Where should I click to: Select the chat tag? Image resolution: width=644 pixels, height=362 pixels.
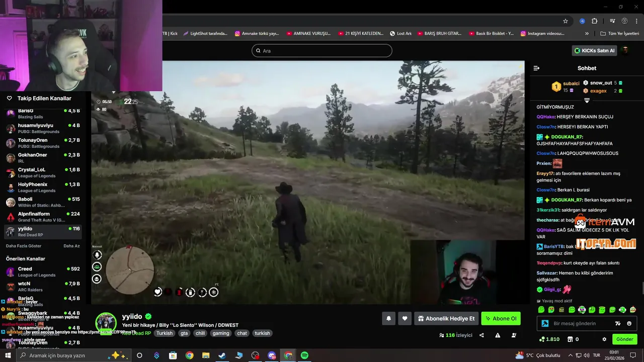click(242, 333)
